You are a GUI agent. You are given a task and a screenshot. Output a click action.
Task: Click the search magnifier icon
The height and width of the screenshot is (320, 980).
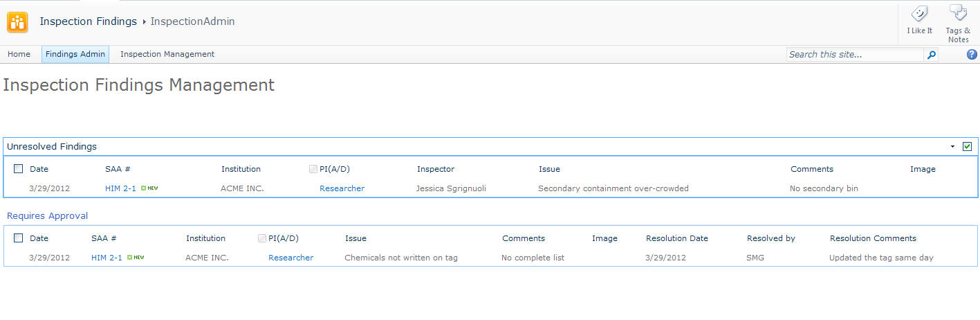tap(931, 55)
